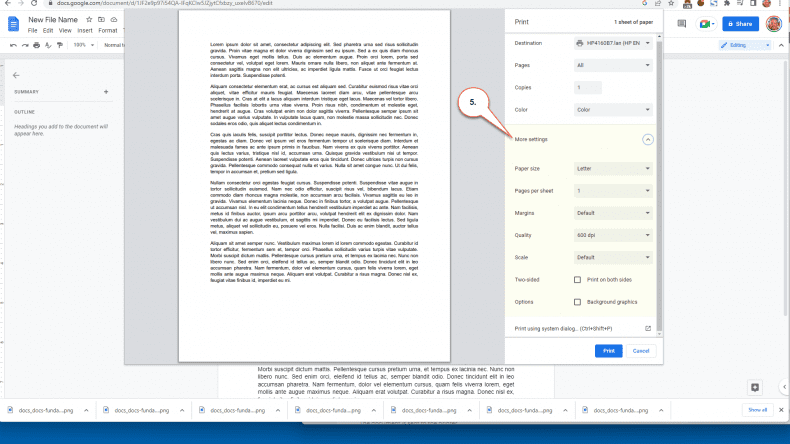This screenshot has width=790, height=444.
Task: Click the undo toolbar icon
Action: click(13, 45)
